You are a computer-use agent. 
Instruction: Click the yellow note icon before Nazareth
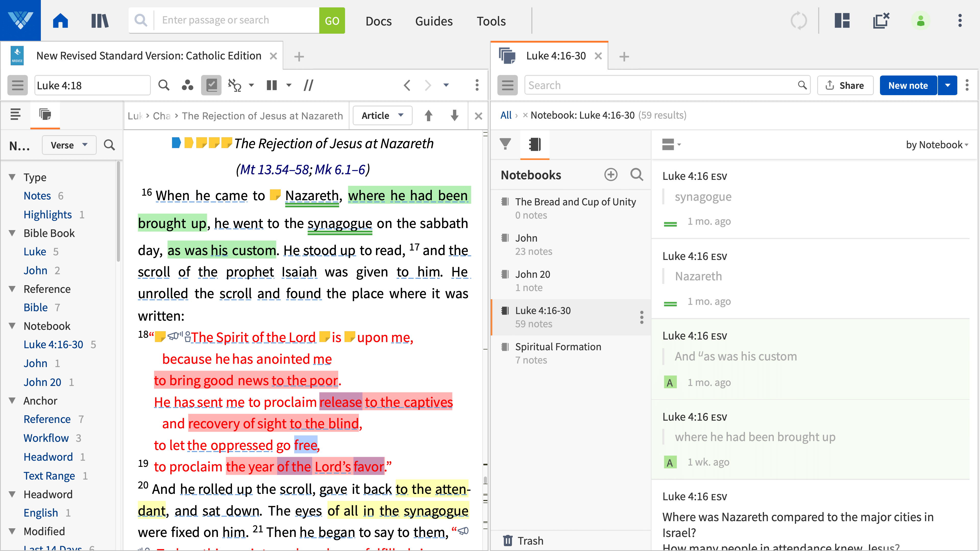pyautogui.click(x=275, y=195)
